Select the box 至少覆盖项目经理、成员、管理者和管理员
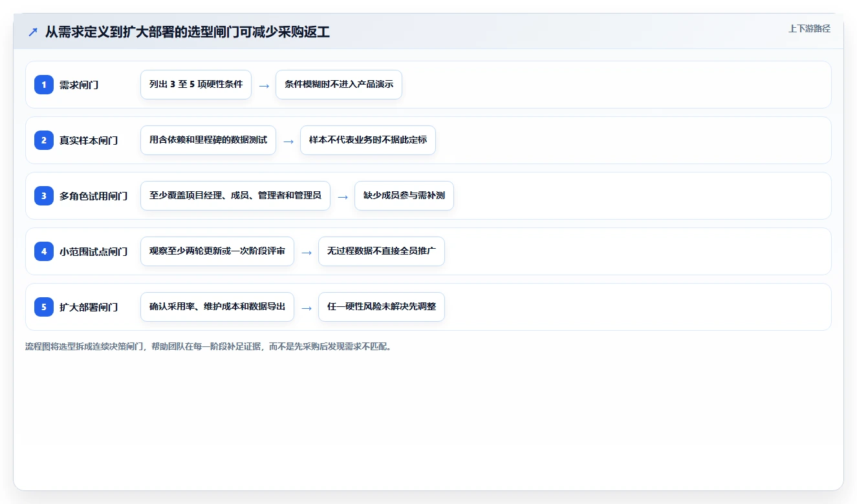 pos(235,196)
